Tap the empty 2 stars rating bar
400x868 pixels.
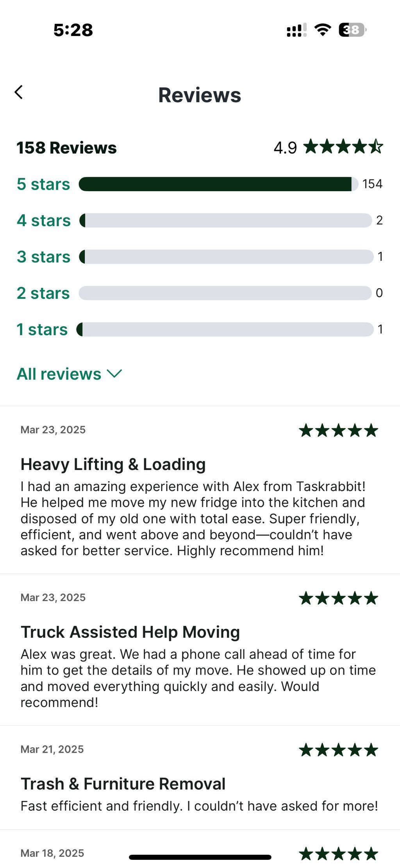pyautogui.click(x=225, y=293)
